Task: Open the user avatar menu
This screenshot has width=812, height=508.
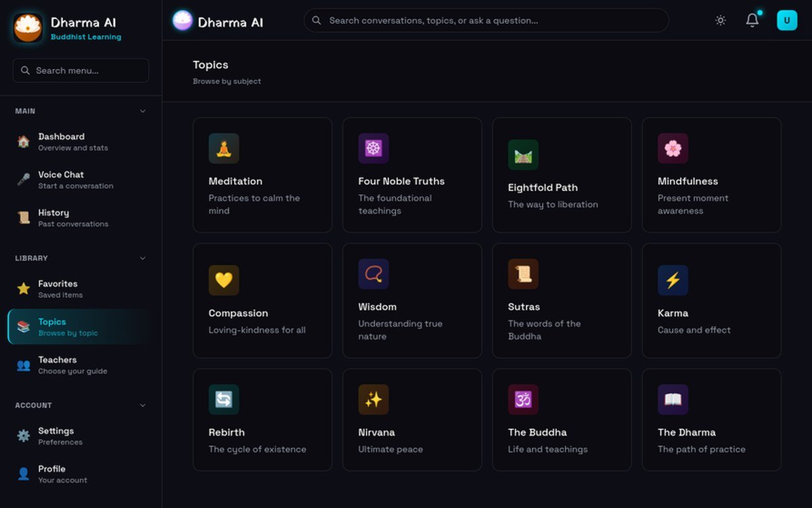Action: (x=787, y=20)
